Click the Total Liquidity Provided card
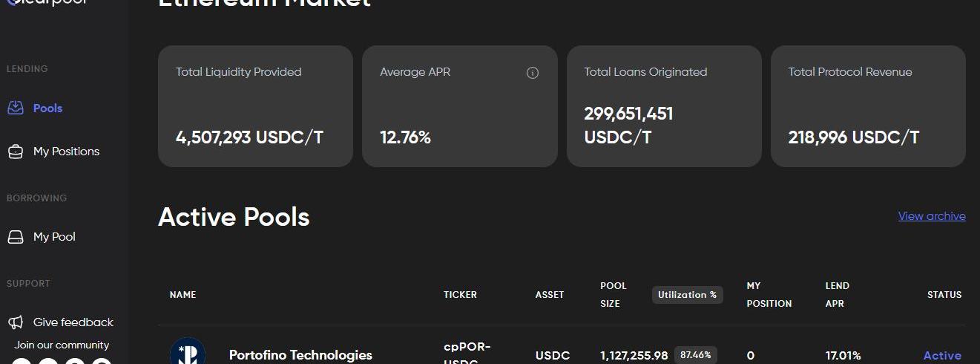This screenshot has width=980, height=364. 255,106
